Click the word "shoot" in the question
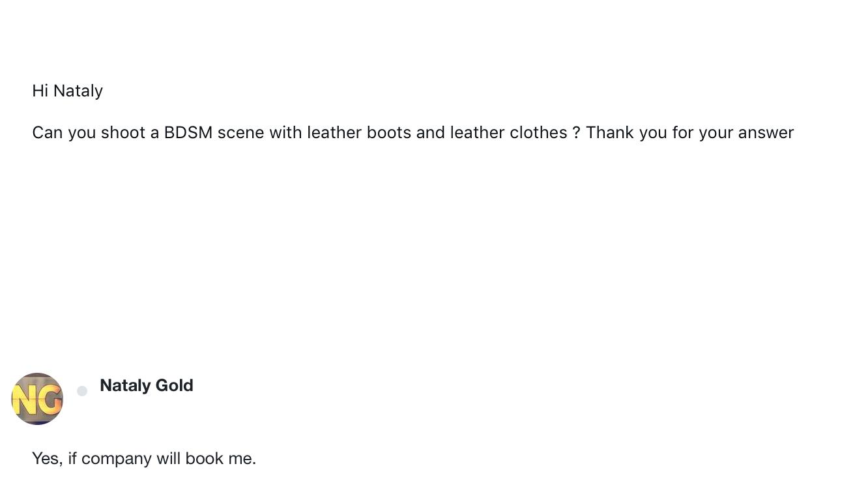 (123, 132)
